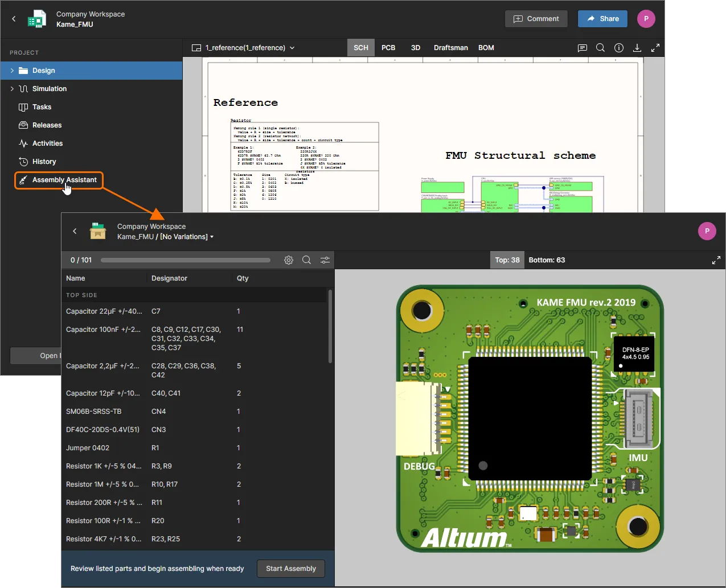Expand schematic viewer to full screen
726x588 pixels.
655,48
